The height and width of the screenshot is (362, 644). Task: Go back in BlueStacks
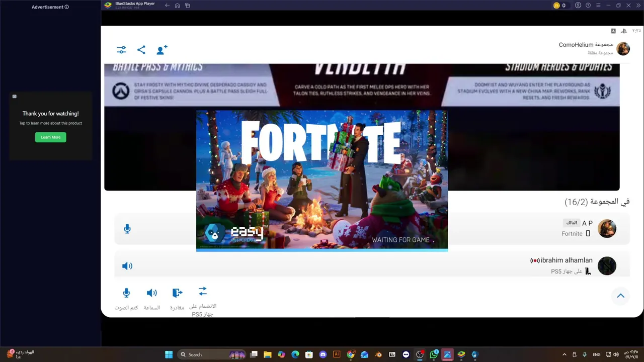167,6
